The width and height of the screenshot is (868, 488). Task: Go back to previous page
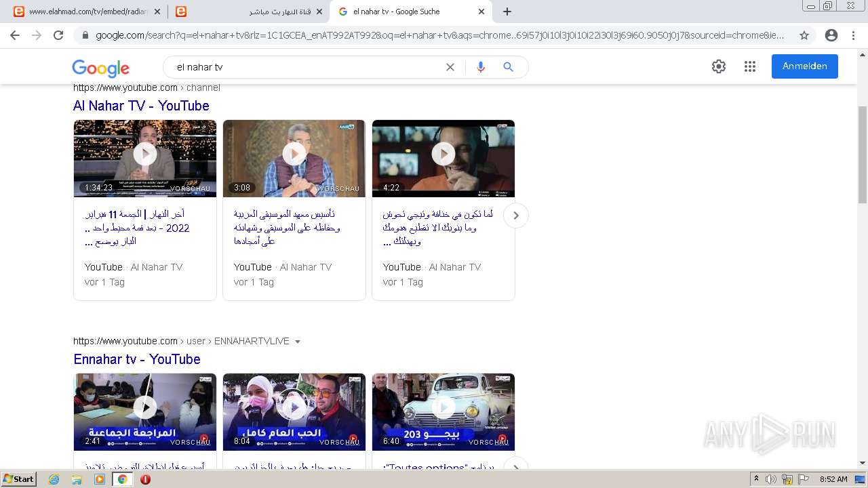(x=15, y=35)
